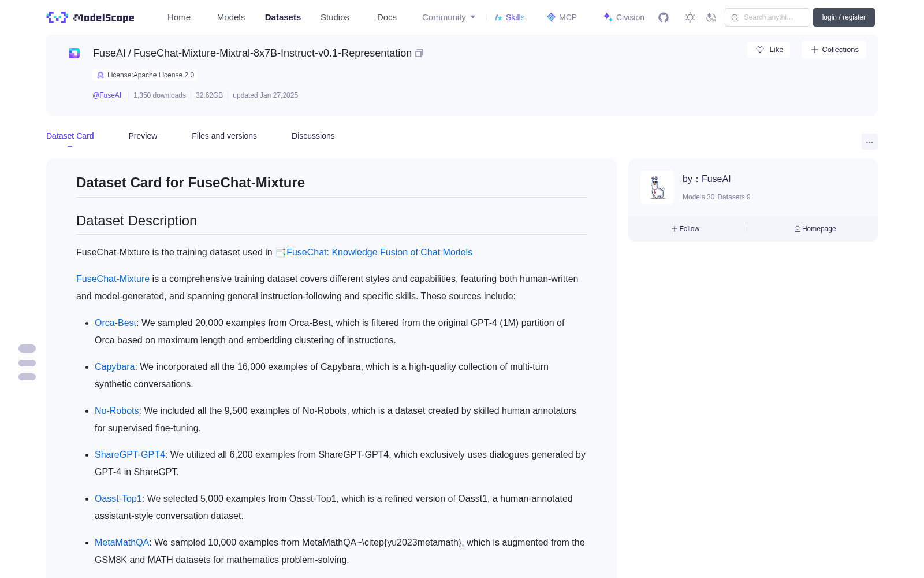
Task: Click the Civision star icon
Action: (608, 17)
